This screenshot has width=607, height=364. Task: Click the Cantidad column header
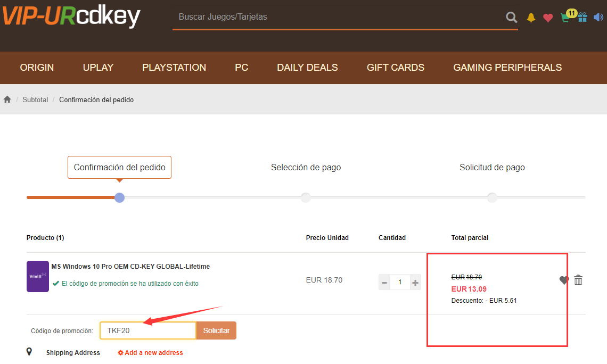(392, 238)
